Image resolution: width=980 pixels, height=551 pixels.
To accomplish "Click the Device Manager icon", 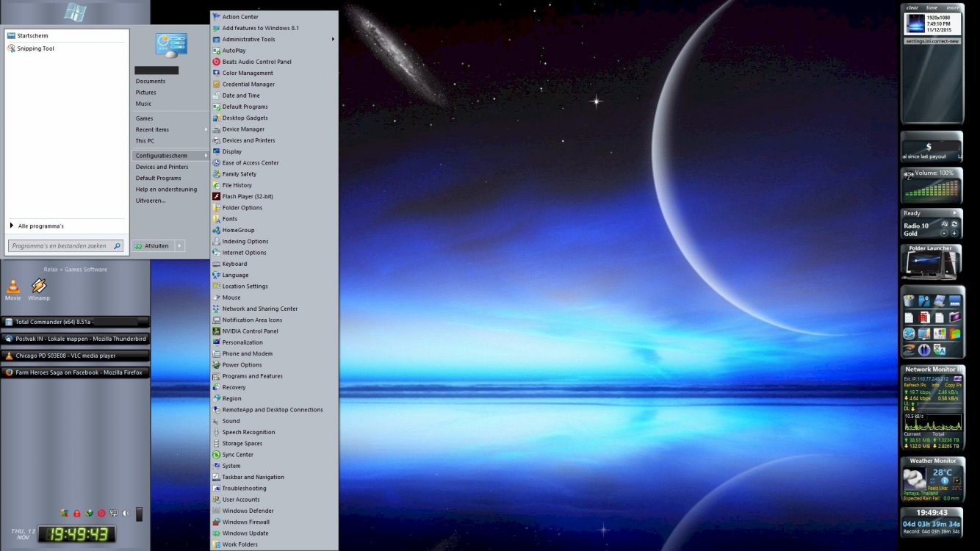I will (216, 129).
